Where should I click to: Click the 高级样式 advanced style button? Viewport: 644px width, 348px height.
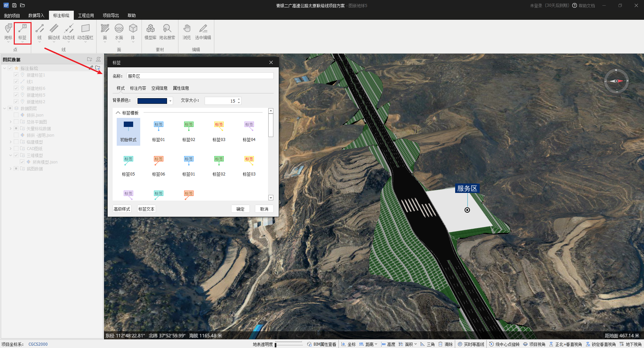pos(122,209)
